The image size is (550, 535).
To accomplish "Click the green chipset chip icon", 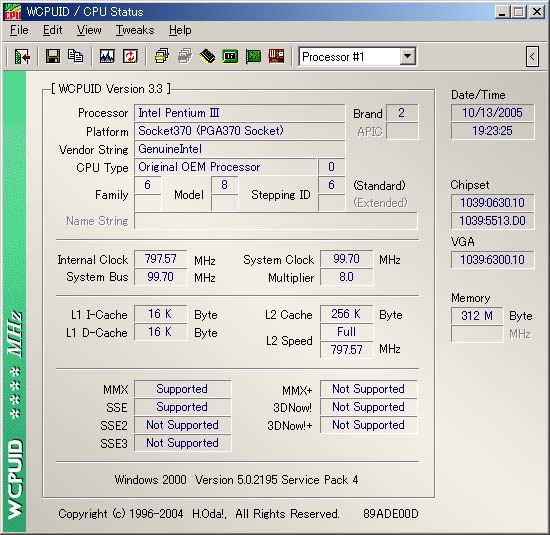I will tap(230, 56).
